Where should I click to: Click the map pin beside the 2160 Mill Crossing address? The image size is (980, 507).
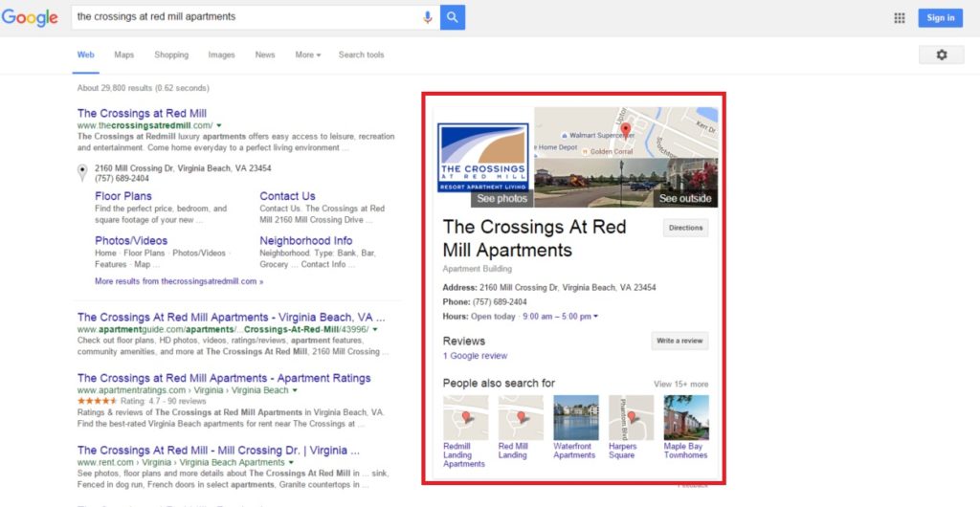[82, 172]
